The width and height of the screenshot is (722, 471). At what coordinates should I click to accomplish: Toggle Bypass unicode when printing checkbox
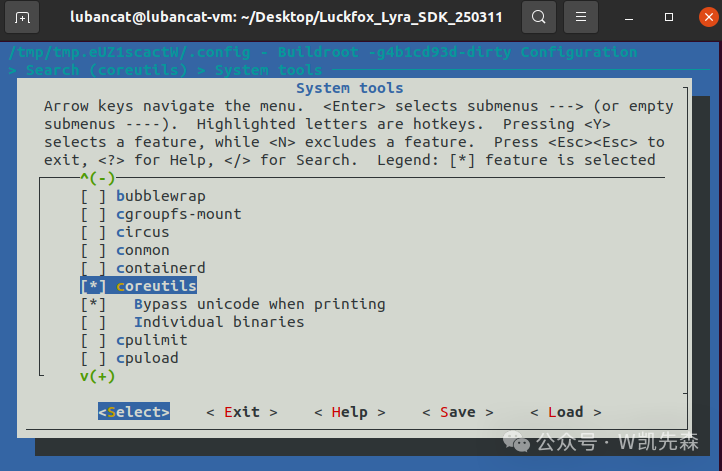[x=93, y=304]
